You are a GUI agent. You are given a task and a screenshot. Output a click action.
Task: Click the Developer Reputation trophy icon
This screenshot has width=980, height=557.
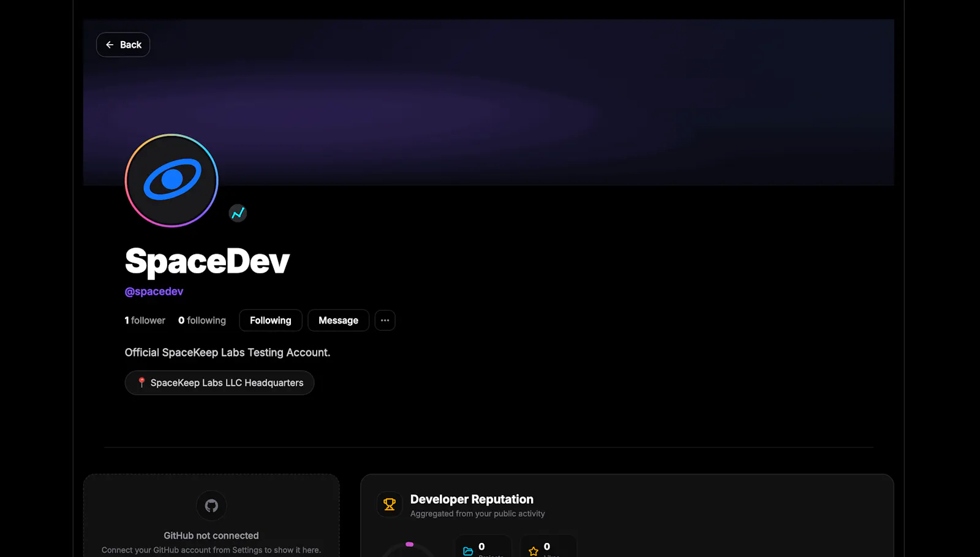click(390, 504)
